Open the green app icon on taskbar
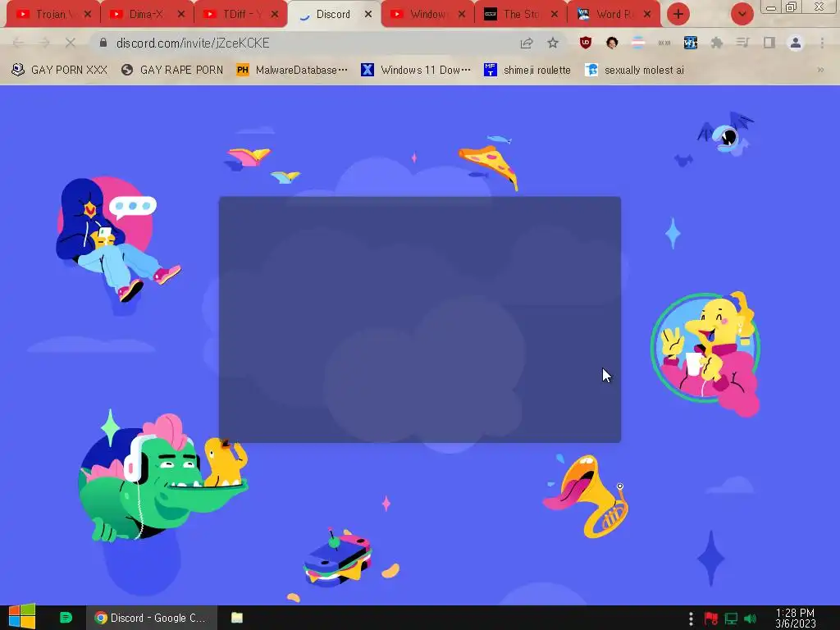The height and width of the screenshot is (630, 840). click(x=66, y=618)
